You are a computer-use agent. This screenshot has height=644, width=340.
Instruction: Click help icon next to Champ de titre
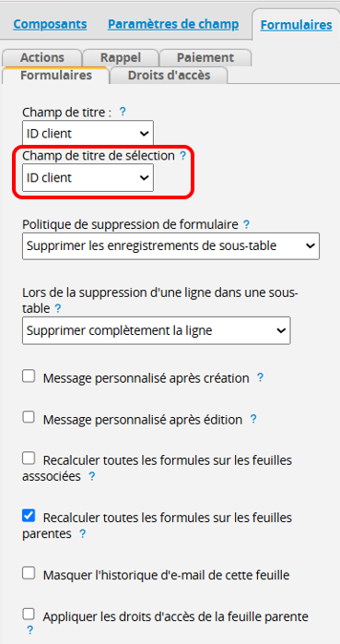click(x=123, y=113)
